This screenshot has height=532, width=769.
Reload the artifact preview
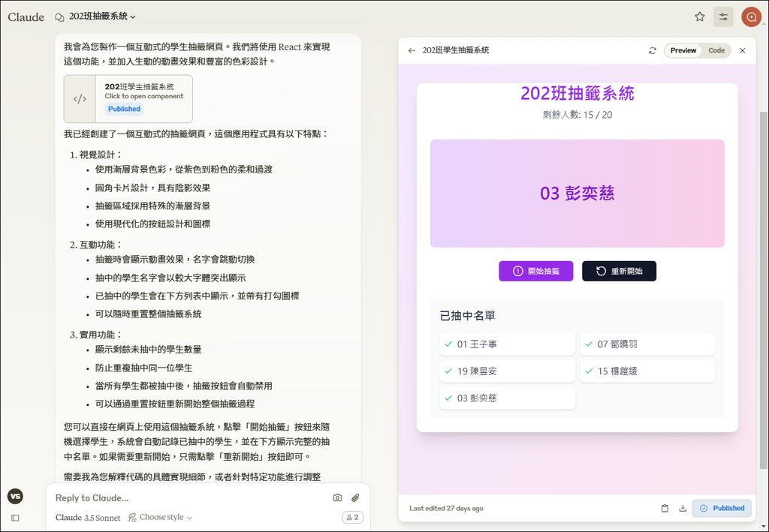653,50
